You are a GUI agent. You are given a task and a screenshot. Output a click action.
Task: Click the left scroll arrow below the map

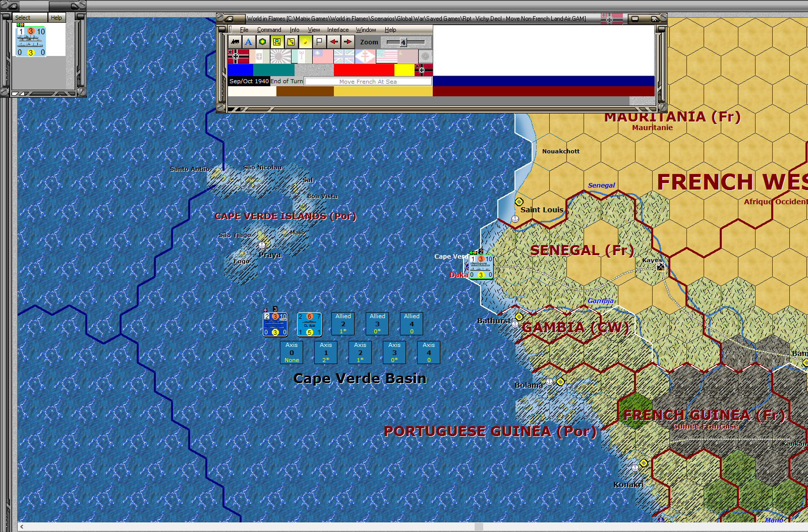tap(22, 526)
